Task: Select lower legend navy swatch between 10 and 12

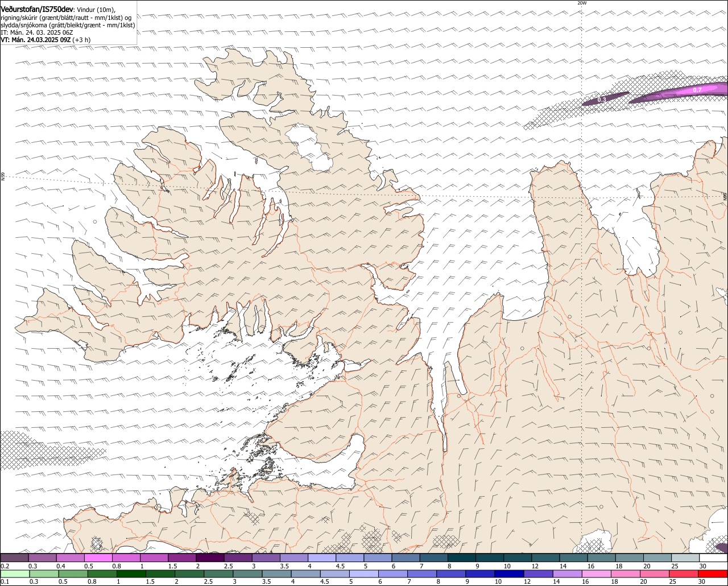Action: tap(510, 573)
